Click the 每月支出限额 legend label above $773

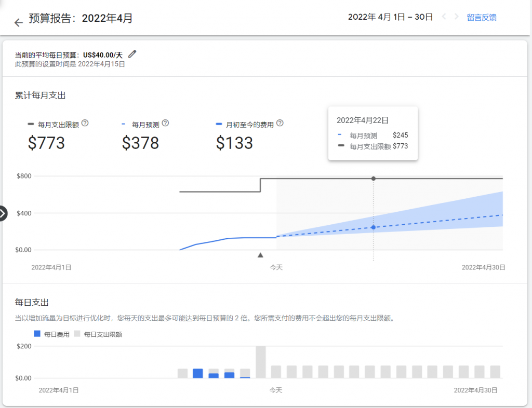[58, 125]
